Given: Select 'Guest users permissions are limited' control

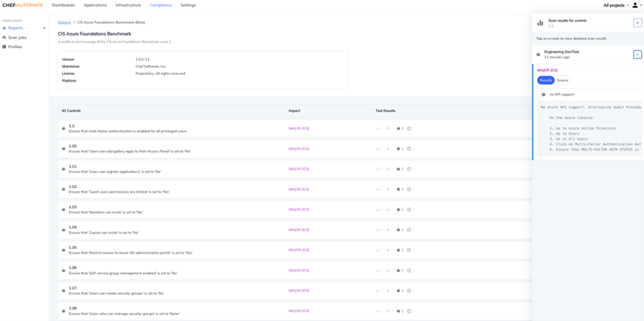Looking at the screenshot, I should click(119, 192).
